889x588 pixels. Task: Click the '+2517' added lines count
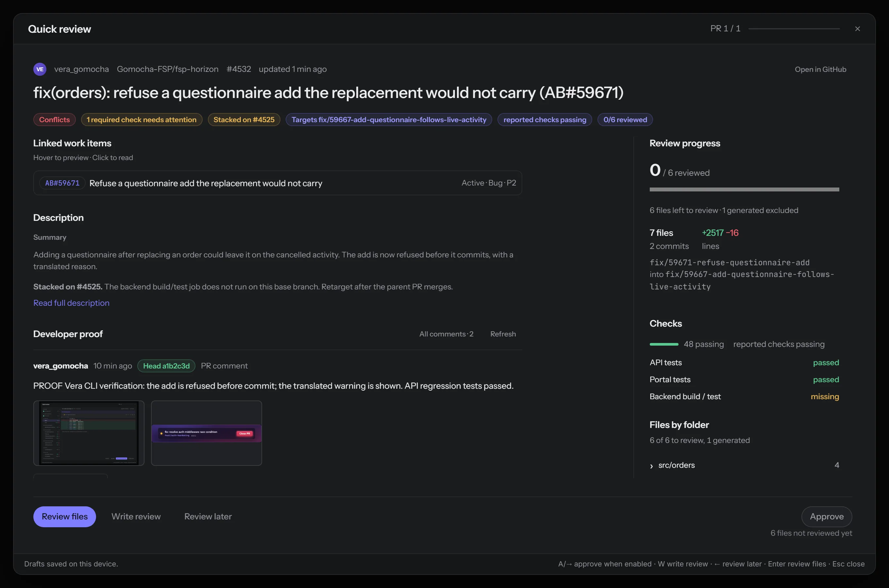click(x=712, y=233)
